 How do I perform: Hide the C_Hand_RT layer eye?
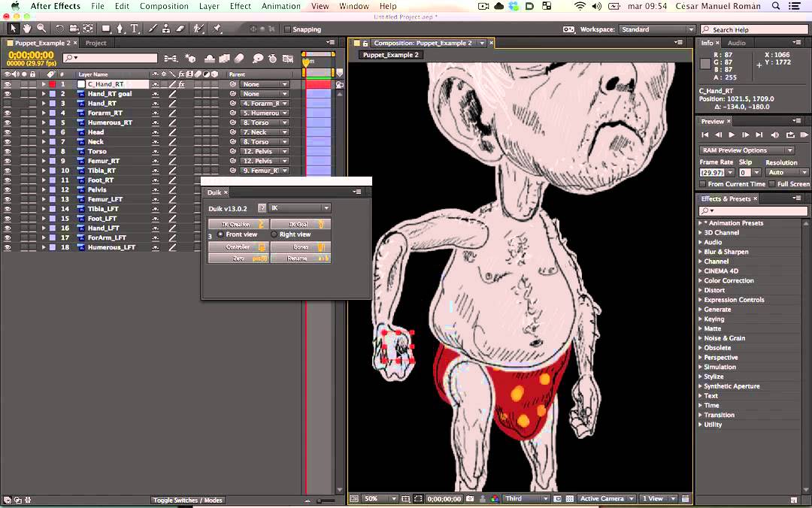pos(8,84)
